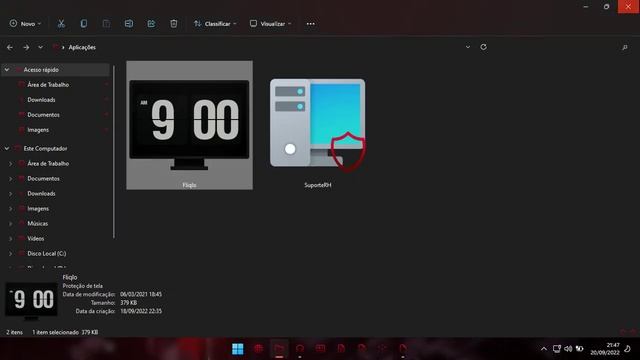
Task: Click the Cut scissors icon
Action: tap(61, 24)
